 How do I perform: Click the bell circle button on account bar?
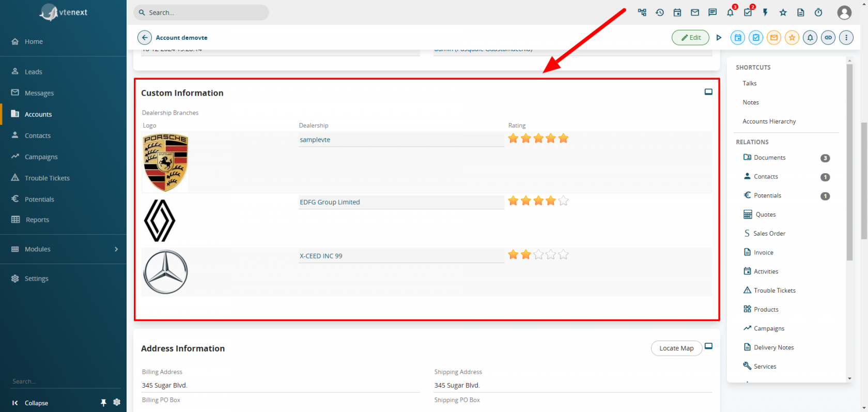pyautogui.click(x=810, y=37)
